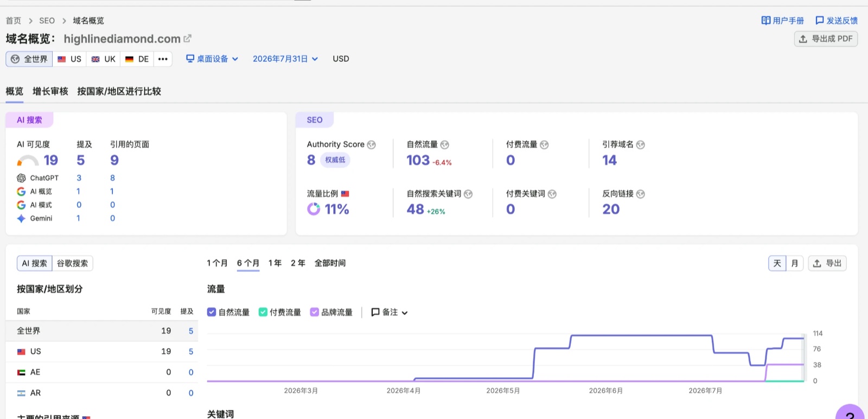Viewport: 868px width, 419px height.
Task: Click 导出成 PDF button
Action: point(826,39)
